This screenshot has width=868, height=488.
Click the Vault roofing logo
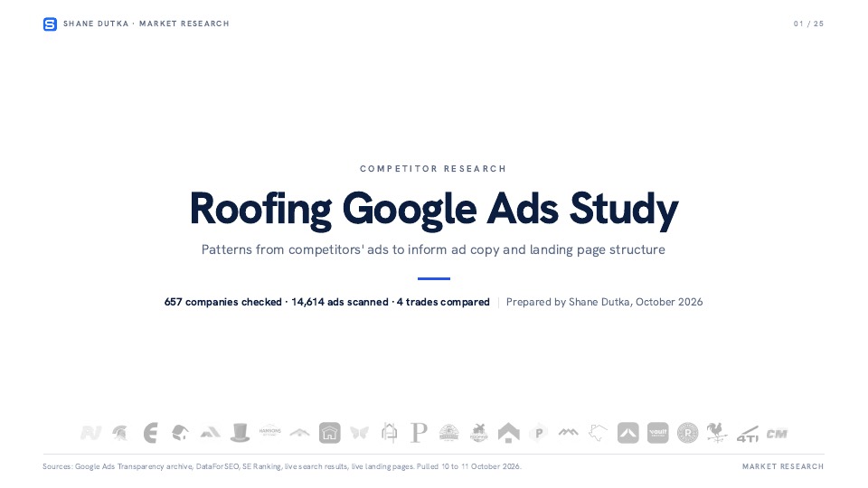657,433
